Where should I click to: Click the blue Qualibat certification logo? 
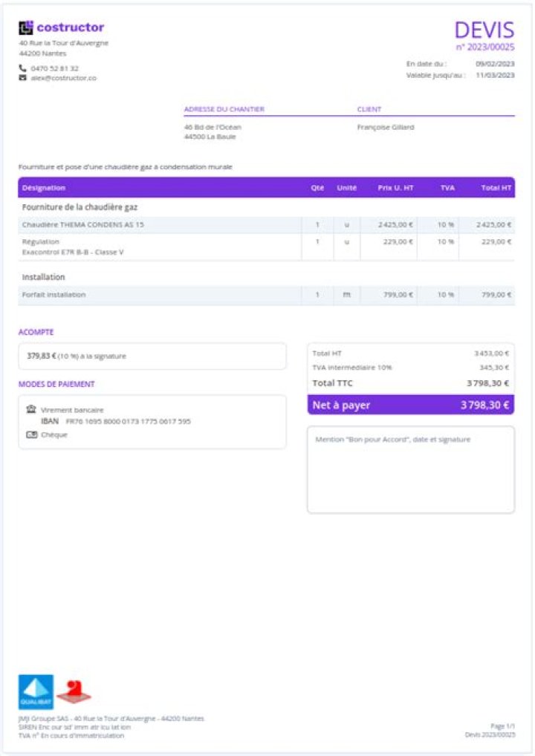tap(36, 691)
